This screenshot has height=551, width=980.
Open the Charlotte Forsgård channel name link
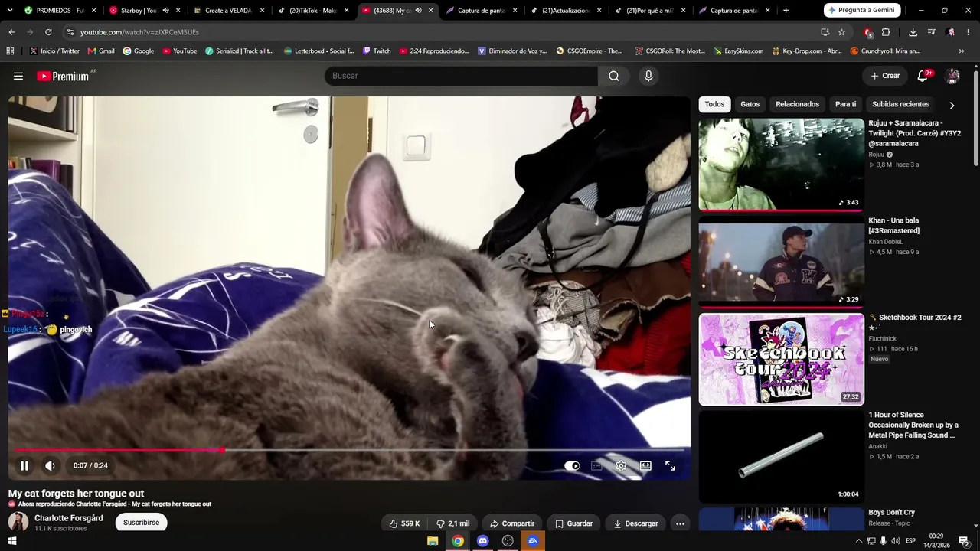(69, 518)
